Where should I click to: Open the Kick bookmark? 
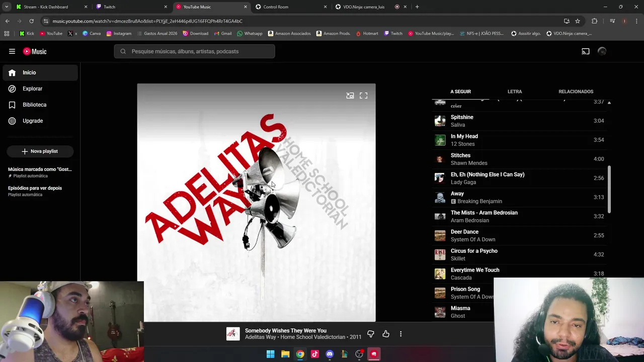tap(27, 34)
